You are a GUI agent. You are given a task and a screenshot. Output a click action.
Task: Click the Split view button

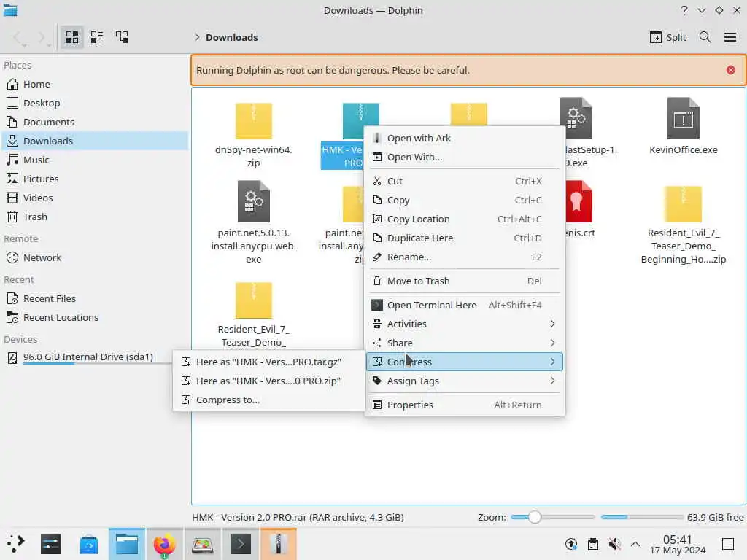(x=668, y=37)
